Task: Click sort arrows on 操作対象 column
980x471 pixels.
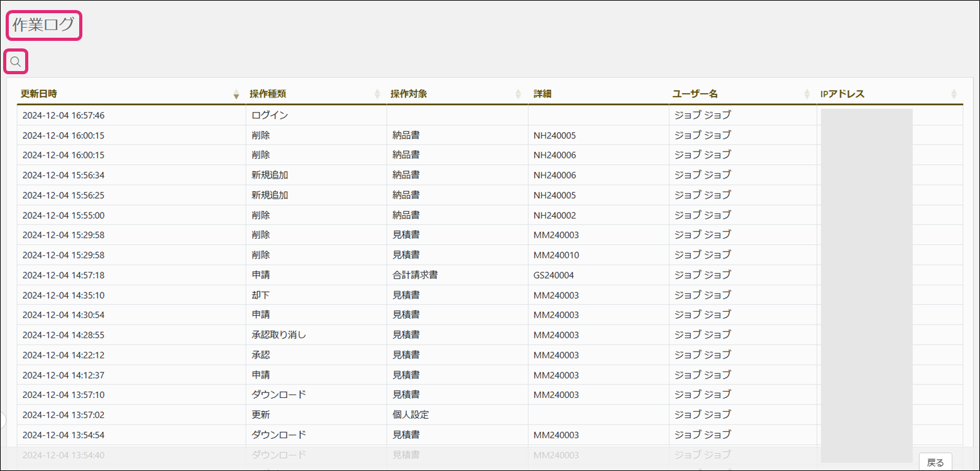Action: click(x=518, y=94)
